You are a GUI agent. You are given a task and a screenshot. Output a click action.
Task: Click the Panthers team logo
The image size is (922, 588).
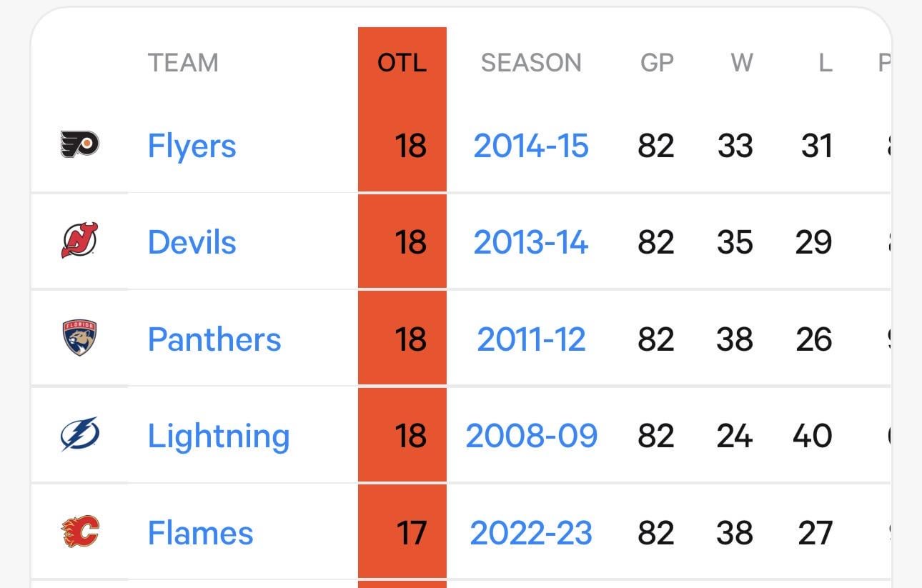79,338
